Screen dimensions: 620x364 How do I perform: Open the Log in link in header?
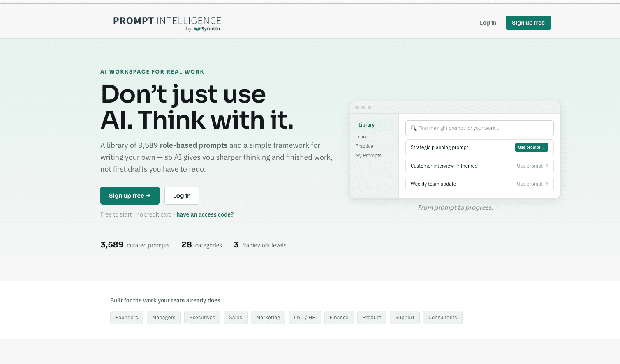coord(488,23)
